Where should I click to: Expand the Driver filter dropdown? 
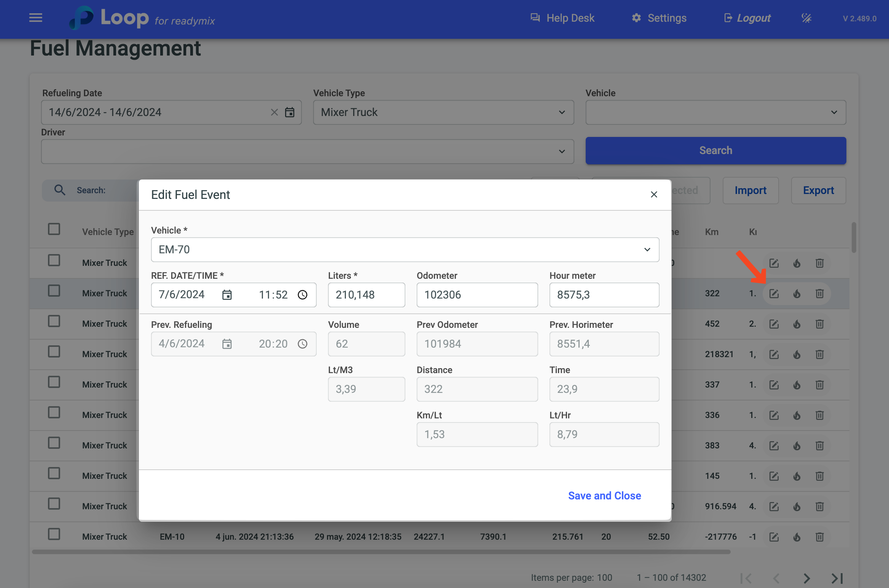307,151
